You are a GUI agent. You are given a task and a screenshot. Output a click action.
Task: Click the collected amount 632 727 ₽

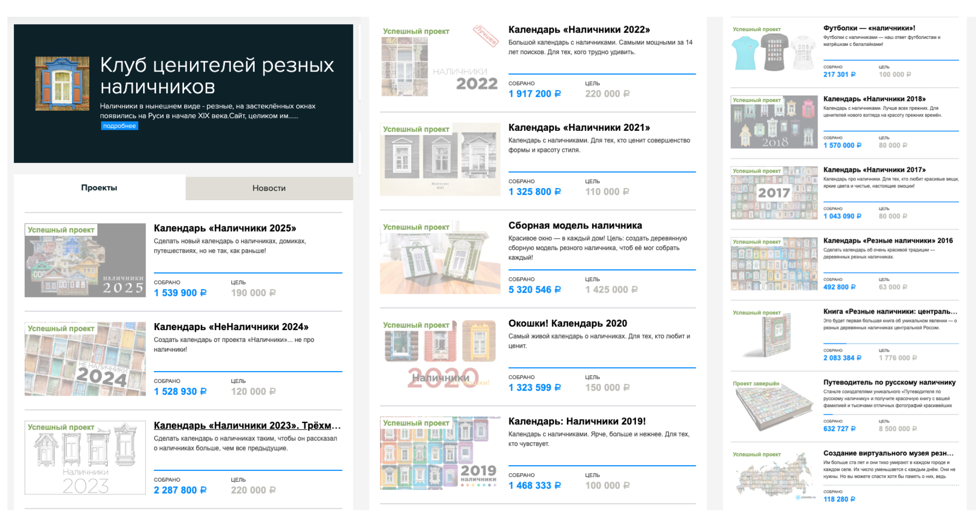(839, 429)
